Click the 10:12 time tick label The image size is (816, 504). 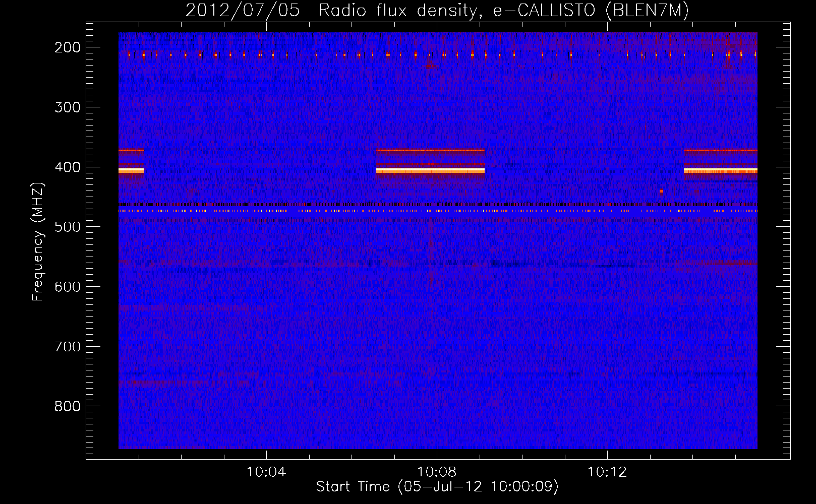(607, 472)
